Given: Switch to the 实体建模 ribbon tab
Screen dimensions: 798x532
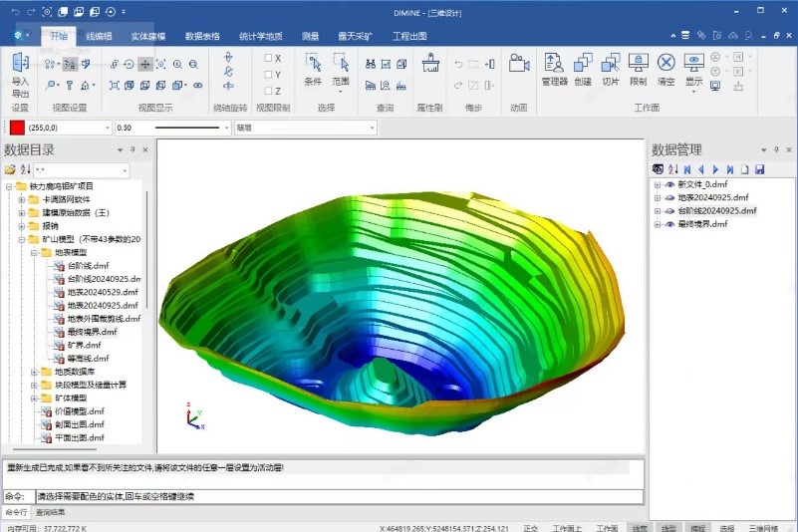Looking at the screenshot, I should (x=148, y=36).
